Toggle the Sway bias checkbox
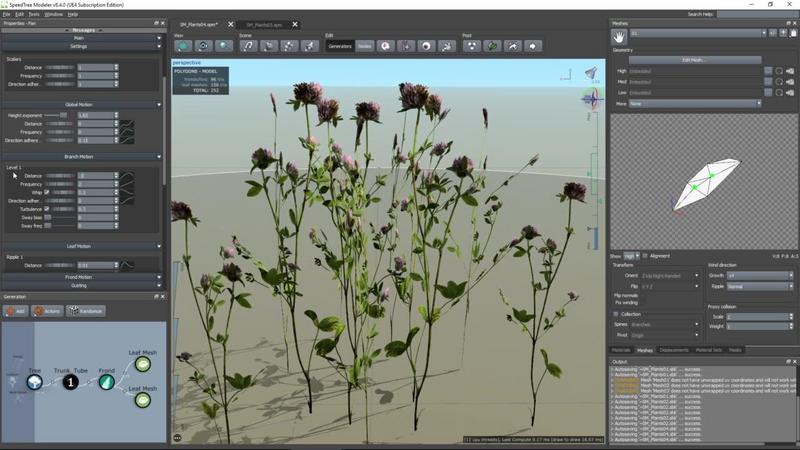Viewport: 800px width, 450px height. (x=47, y=217)
